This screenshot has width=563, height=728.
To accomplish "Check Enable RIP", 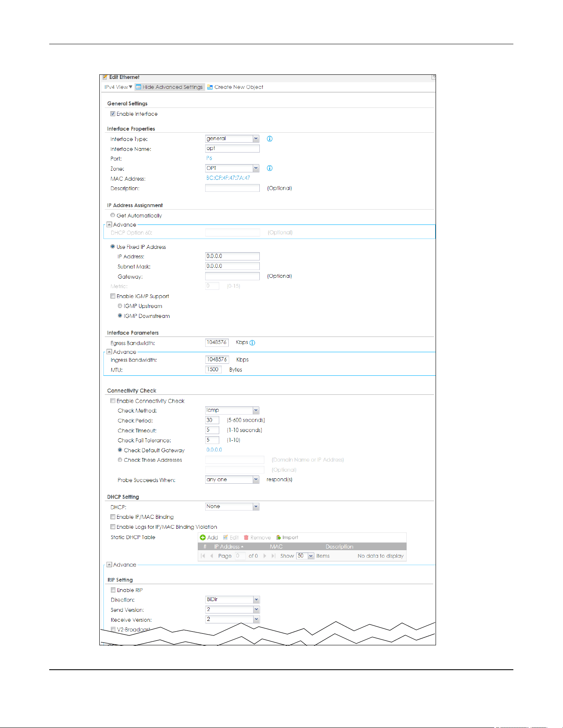I will [x=113, y=590].
